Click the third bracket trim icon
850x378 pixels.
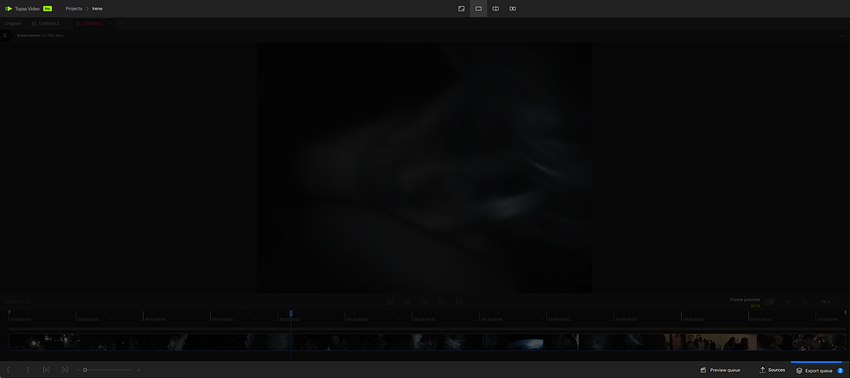pyautogui.click(x=46, y=370)
